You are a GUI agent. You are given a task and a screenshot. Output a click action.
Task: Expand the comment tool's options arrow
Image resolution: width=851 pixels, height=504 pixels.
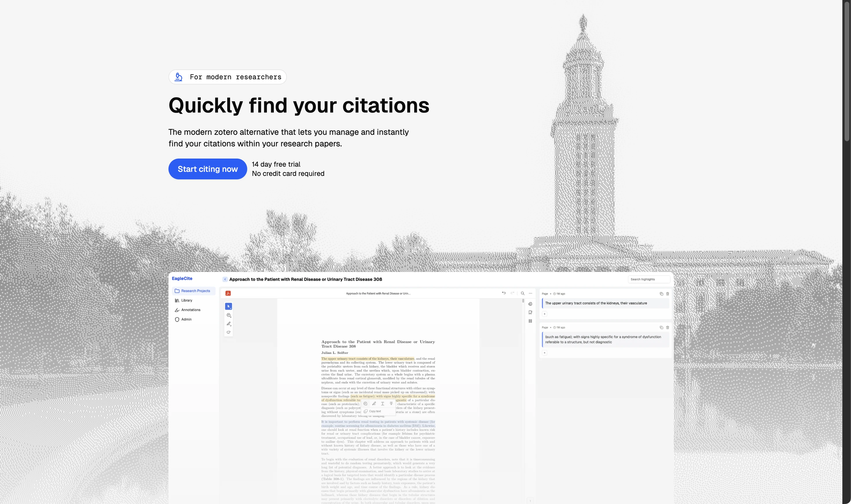pos(231,317)
